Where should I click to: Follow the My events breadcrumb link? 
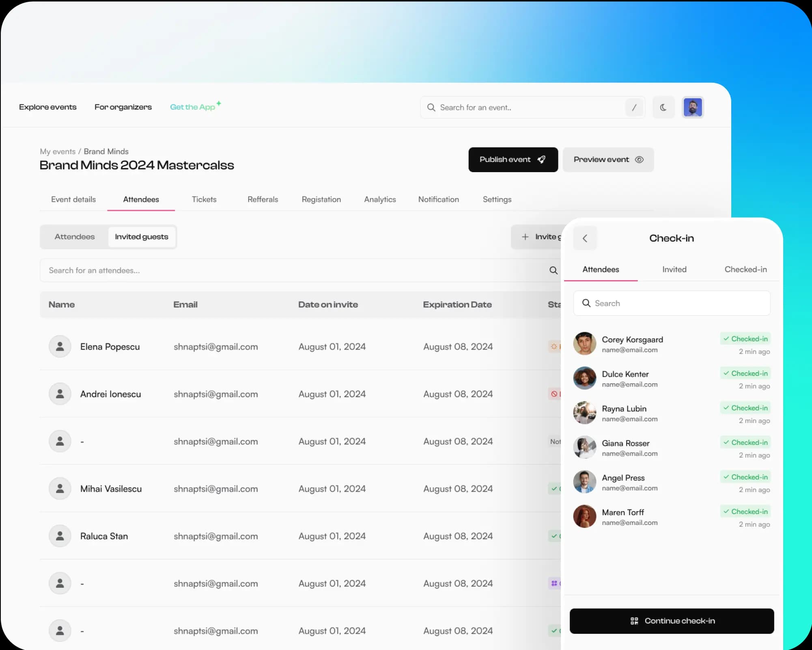coord(58,151)
